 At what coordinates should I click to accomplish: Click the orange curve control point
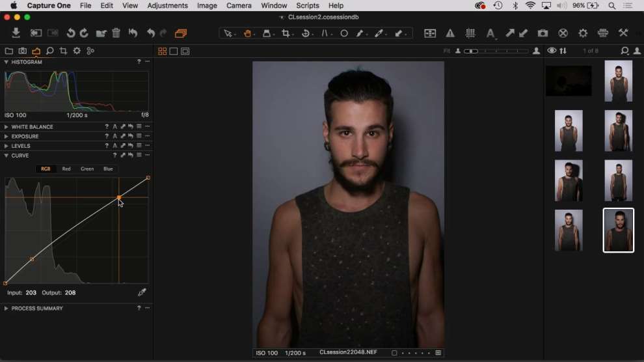pos(119,198)
